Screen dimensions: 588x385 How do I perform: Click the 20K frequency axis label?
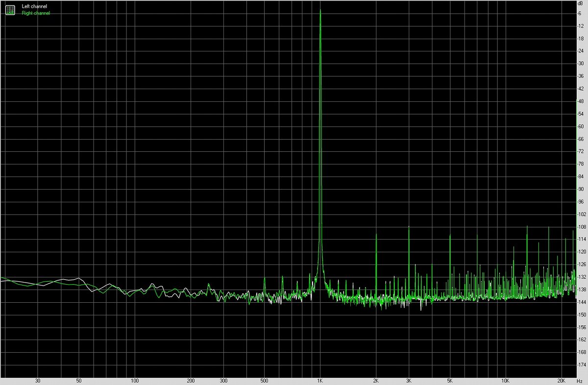click(x=562, y=381)
